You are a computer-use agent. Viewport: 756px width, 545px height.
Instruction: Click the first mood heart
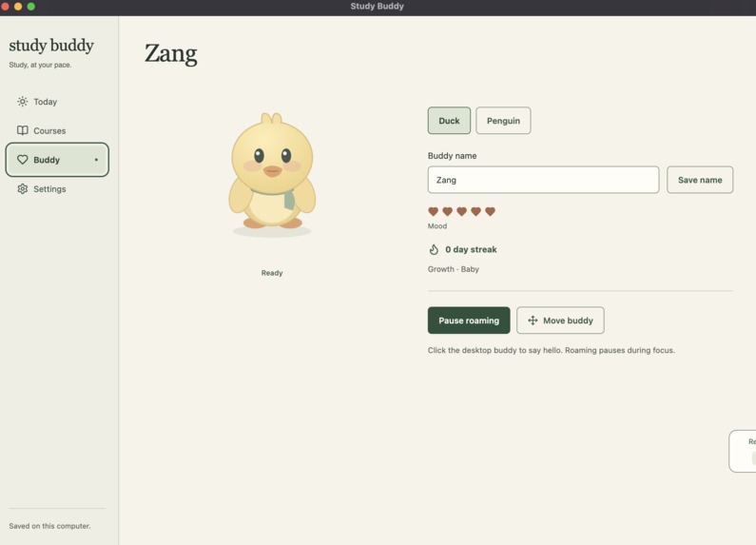click(x=433, y=211)
